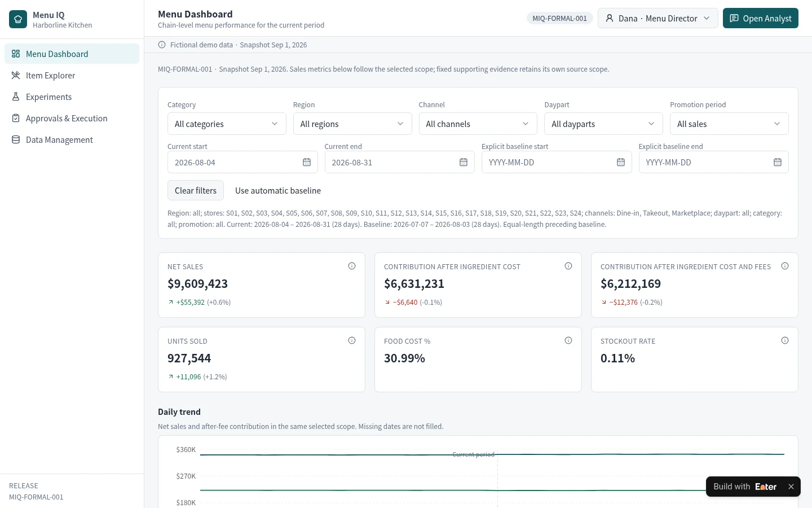Show info for Net Sales card
The width and height of the screenshot is (812, 508).
pos(352,266)
